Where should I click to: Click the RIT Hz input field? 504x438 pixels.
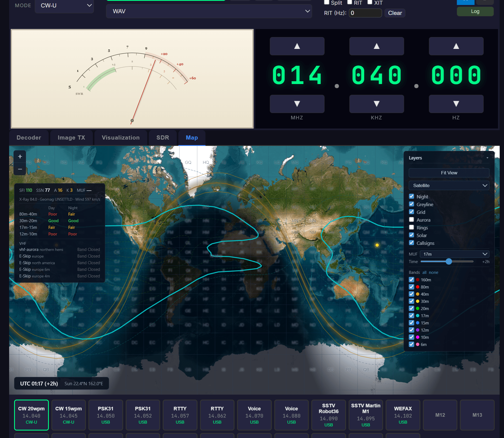coord(365,13)
